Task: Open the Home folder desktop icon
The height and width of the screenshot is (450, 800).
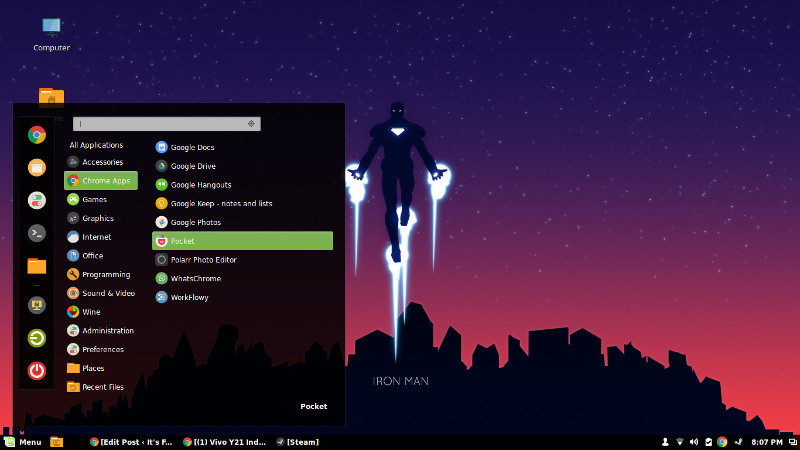Action: coord(52,97)
